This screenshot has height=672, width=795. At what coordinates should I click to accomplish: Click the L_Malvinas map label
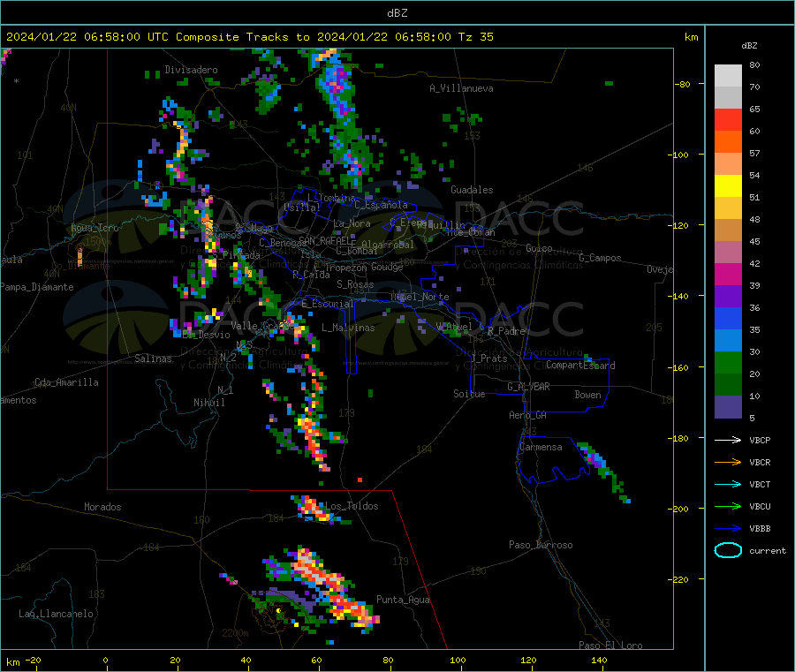pyautogui.click(x=348, y=328)
